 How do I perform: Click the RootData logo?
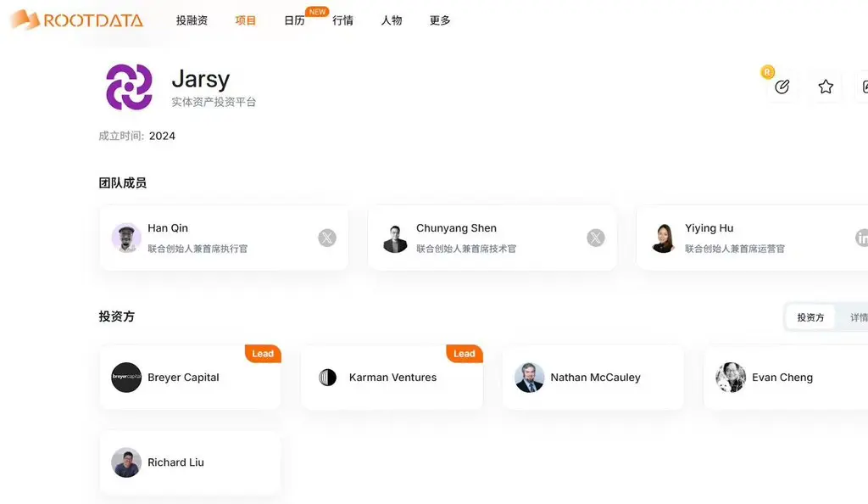point(77,20)
